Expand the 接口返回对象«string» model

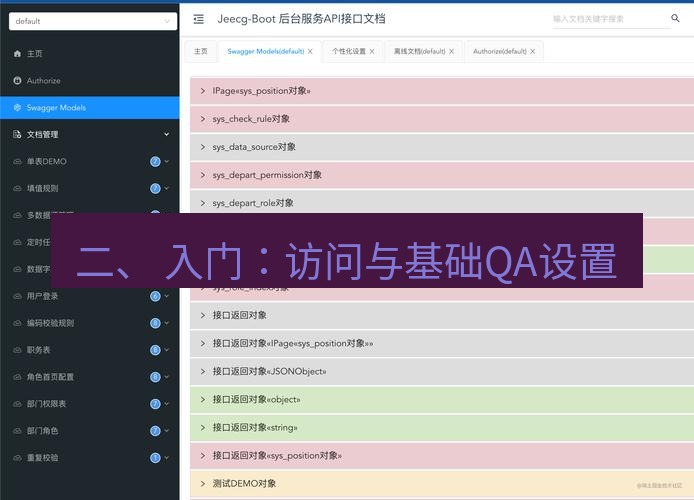click(442, 427)
